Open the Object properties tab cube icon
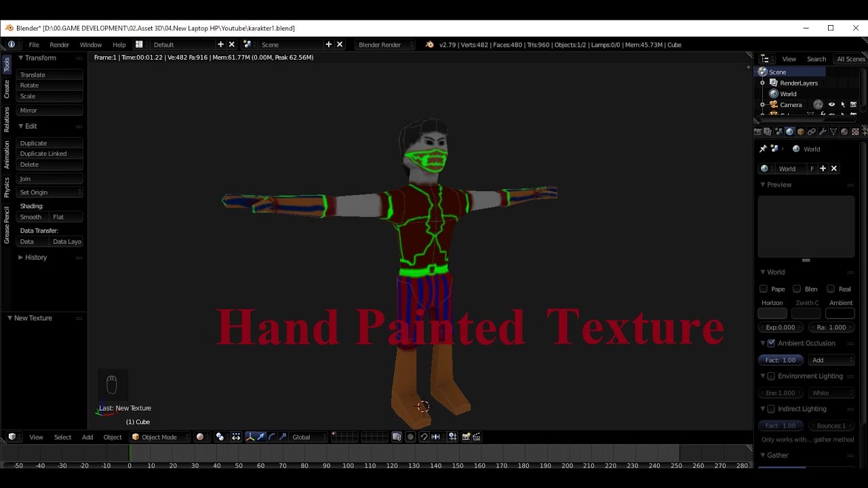The image size is (868, 488). click(801, 131)
